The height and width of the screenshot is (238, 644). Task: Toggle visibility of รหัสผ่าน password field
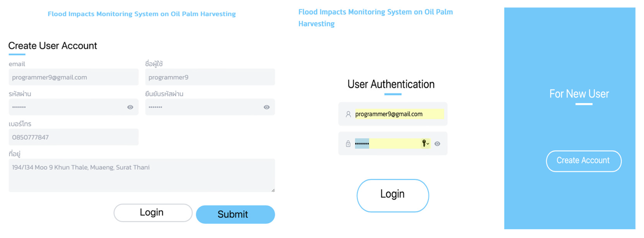[130, 107]
